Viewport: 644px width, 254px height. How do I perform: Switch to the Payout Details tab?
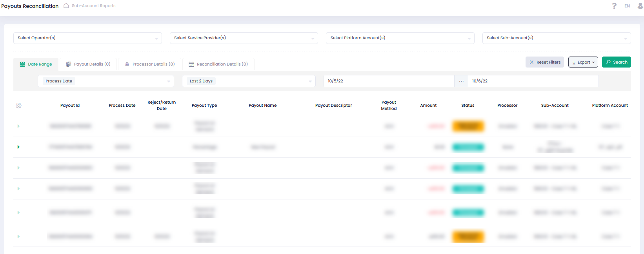[88, 64]
